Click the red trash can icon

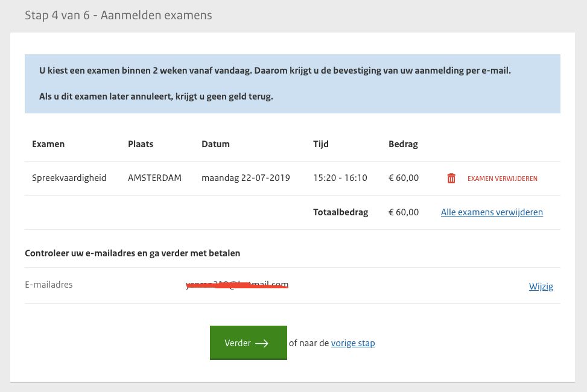(x=451, y=179)
